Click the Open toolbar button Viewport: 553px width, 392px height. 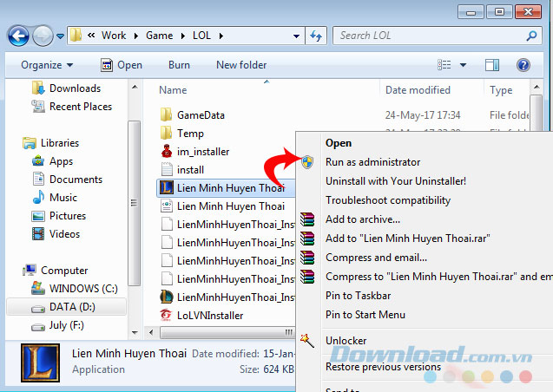tap(122, 65)
